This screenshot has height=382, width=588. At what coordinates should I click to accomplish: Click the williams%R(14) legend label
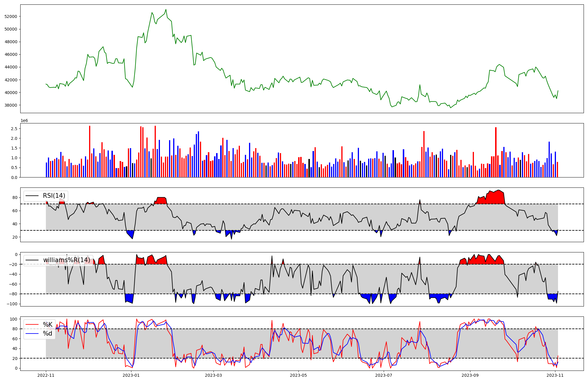tap(66, 260)
